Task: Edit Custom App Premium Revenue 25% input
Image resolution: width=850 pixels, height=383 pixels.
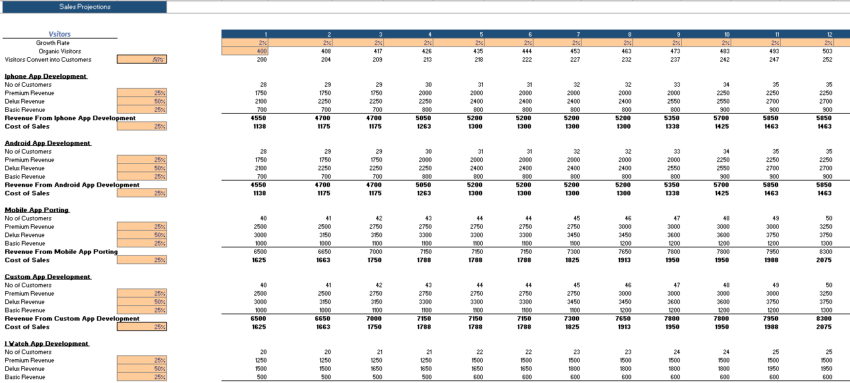Action: click(x=141, y=293)
